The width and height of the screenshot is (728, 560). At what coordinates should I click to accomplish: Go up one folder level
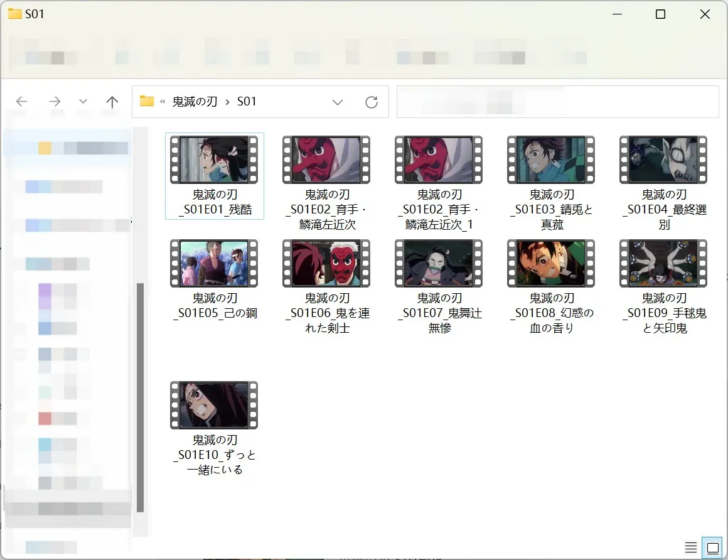tap(112, 102)
